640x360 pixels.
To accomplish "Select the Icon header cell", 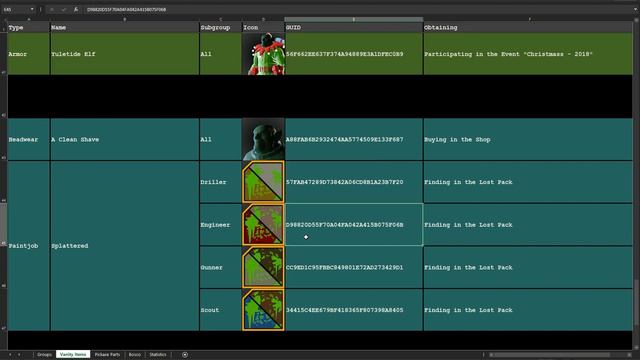I will [x=263, y=27].
